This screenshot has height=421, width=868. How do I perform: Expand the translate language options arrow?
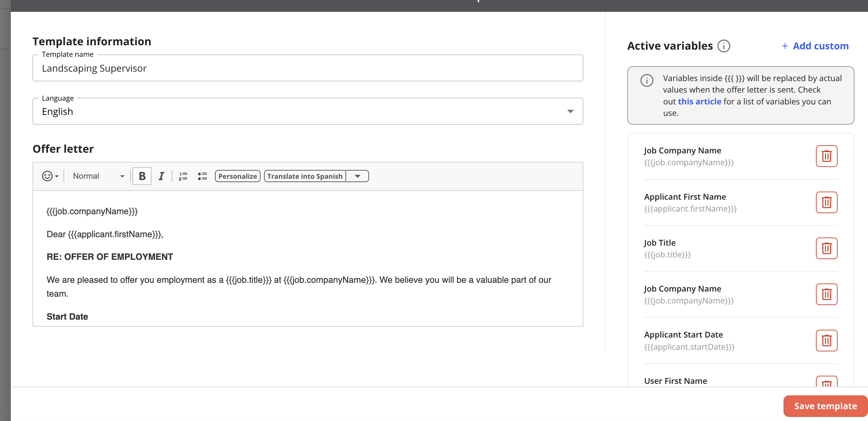pos(357,176)
